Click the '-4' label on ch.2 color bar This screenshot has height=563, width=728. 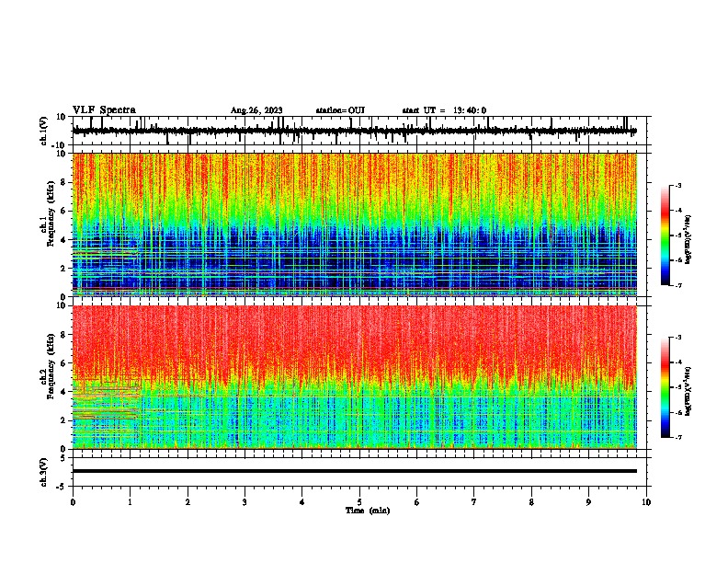(x=677, y=362)
